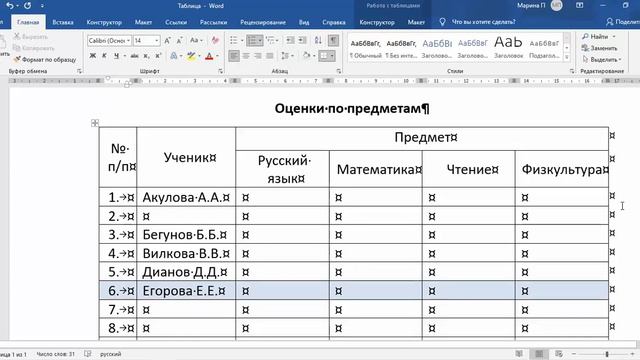This screenshot has width=640, height=360.
Task: Toggle bulleted list formatting
Action: [x=233, y=40]
